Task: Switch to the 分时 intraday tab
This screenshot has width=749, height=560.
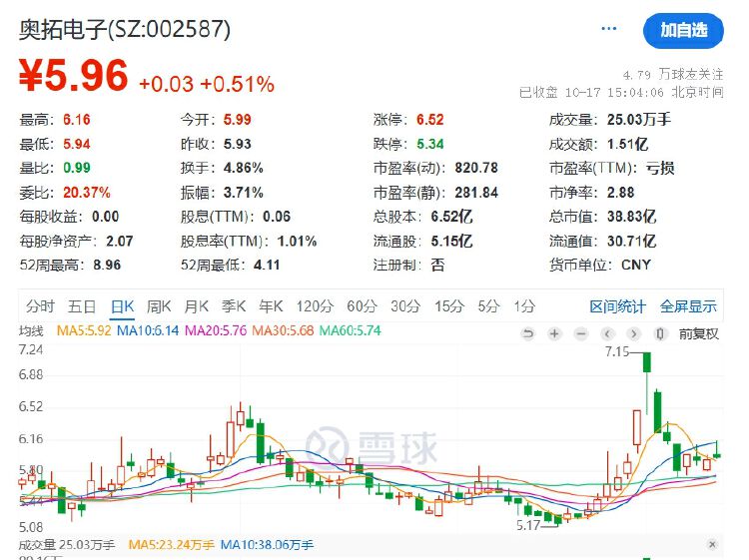Action: [41, 306]
